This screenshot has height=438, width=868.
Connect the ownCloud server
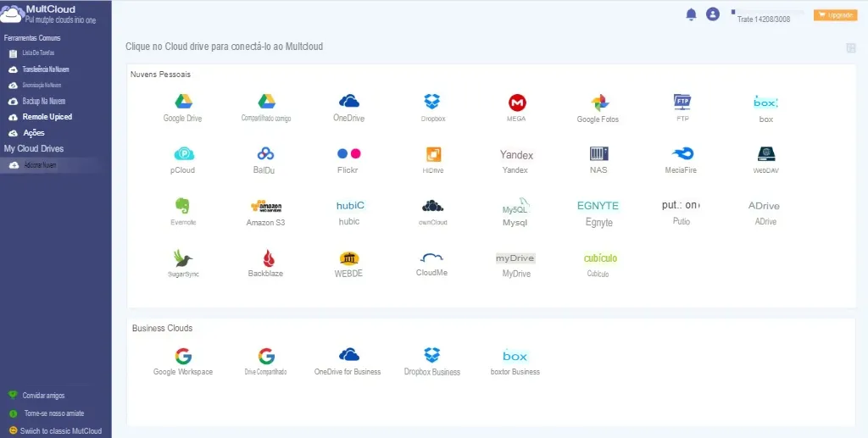click(432, 206)
